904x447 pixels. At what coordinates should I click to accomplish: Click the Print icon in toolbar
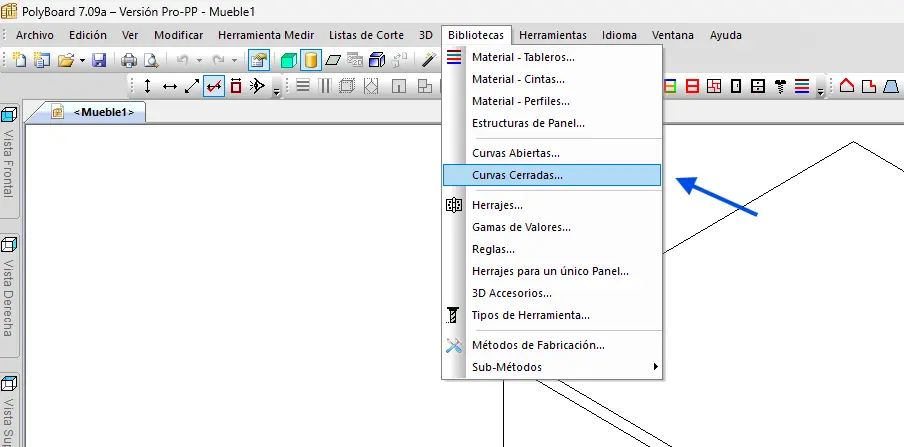click(x=129, y=60)
